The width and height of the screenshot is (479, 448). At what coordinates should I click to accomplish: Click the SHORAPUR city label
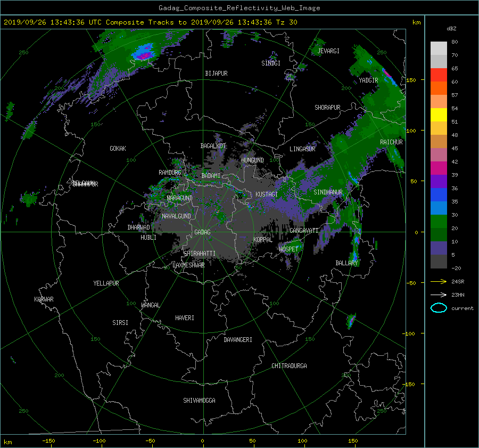click(x=327, y=108)
